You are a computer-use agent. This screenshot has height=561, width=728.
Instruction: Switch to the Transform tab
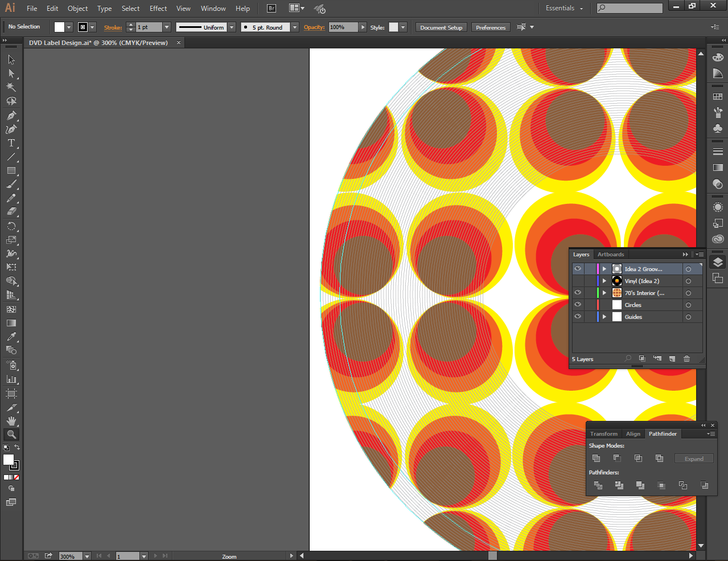click(x=603, y=434)
